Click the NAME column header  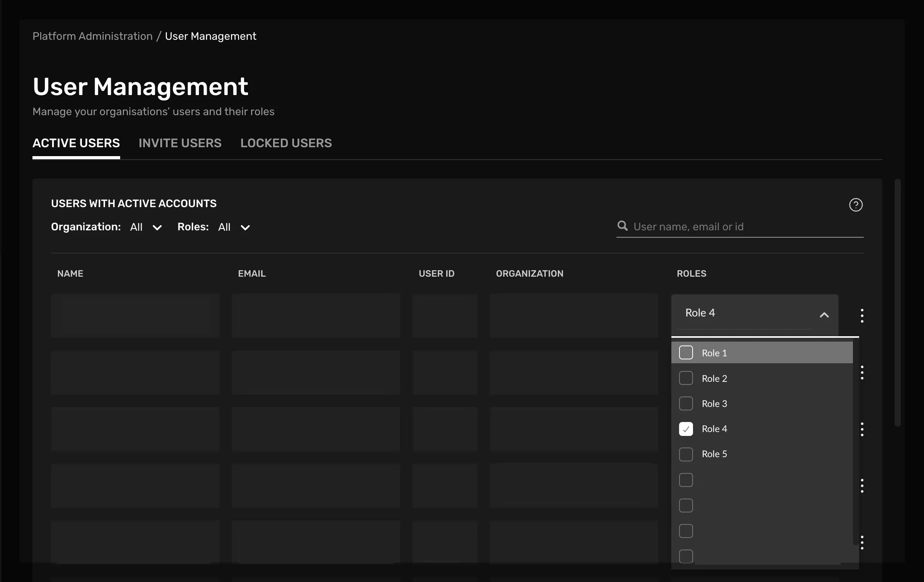tap(70, 274)
